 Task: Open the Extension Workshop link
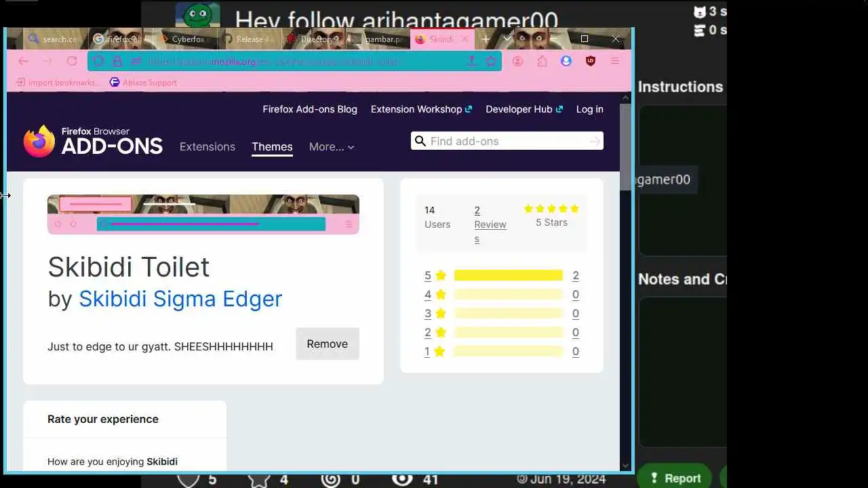421,109
